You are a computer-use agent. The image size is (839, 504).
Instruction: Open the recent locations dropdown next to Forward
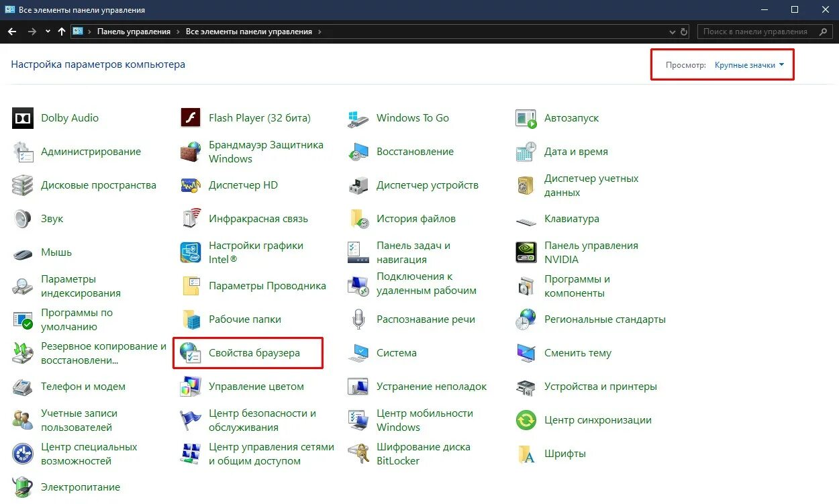tap(48, 32)
